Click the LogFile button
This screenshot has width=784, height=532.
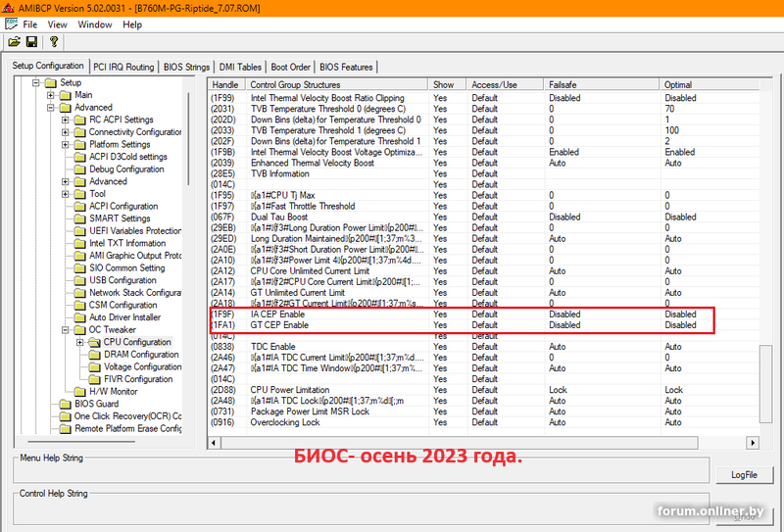click(744, 474)
